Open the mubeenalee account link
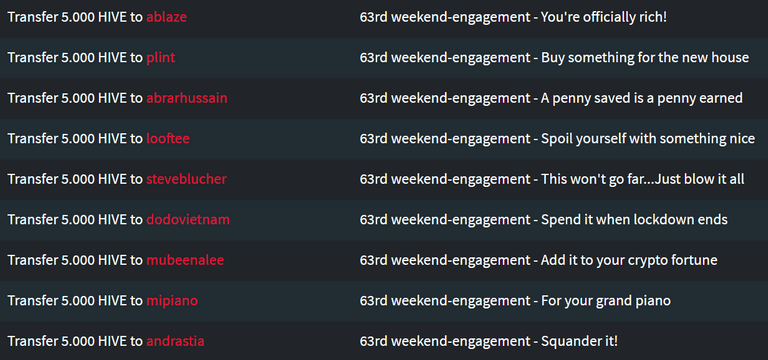 [185, 261]
